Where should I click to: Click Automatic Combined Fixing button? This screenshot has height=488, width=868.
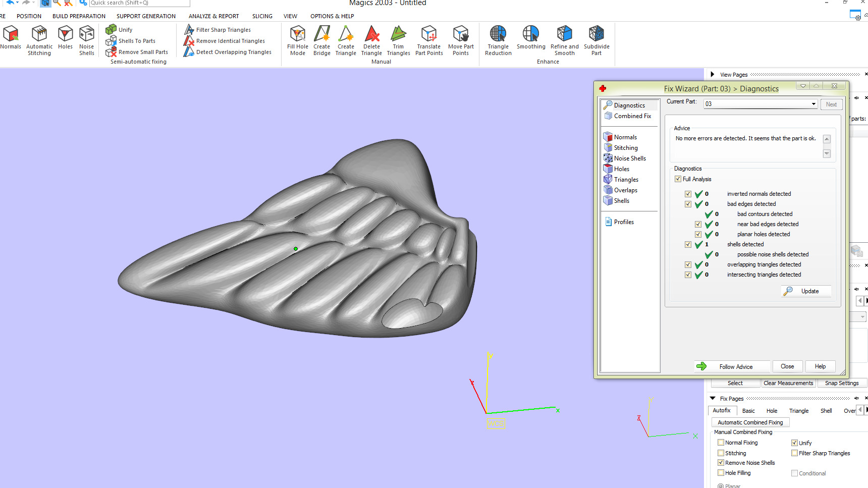[750, 422]
